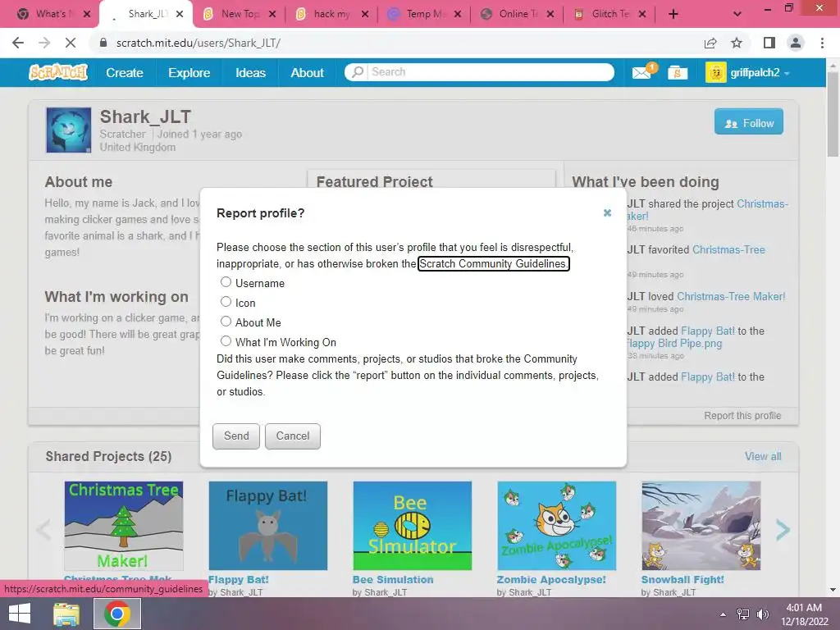Open Flappy Bat project thumbnail
The image size is (840, 630).
(x=268, y=526)
